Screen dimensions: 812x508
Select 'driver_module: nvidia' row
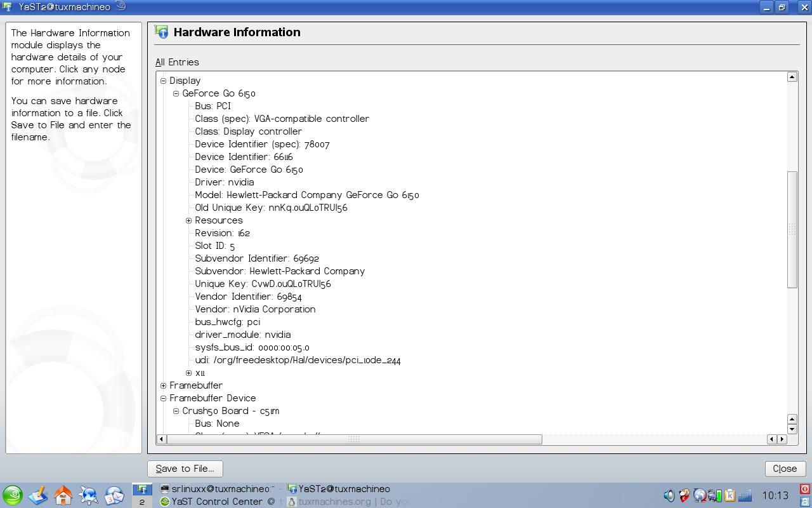click(242, 335)
